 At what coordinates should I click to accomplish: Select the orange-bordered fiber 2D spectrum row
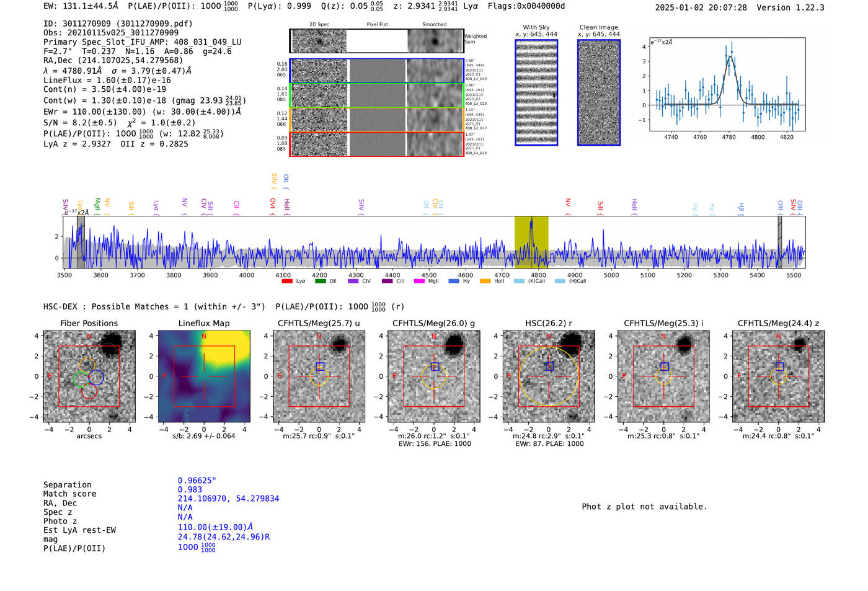pos(377,120)
